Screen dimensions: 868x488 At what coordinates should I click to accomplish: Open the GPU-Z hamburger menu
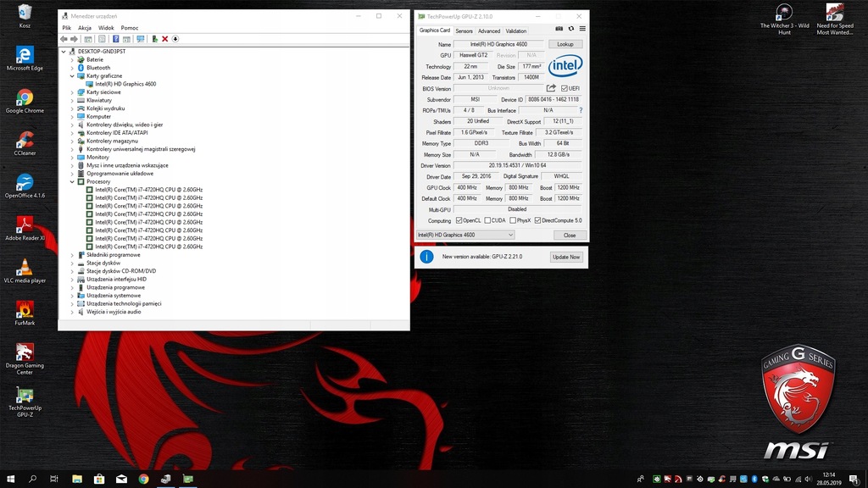click(582, 29)
